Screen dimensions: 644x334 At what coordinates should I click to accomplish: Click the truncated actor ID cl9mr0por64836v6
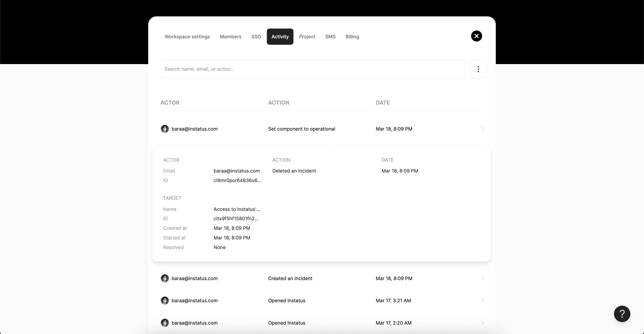pos(237,180)
